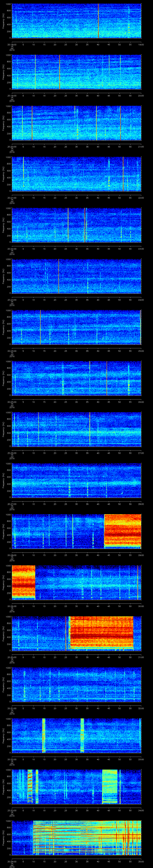The image size is (153, 868).
Task: Click the spectrogram panel starting at 20:20:00
Action: tap(77, 123)
